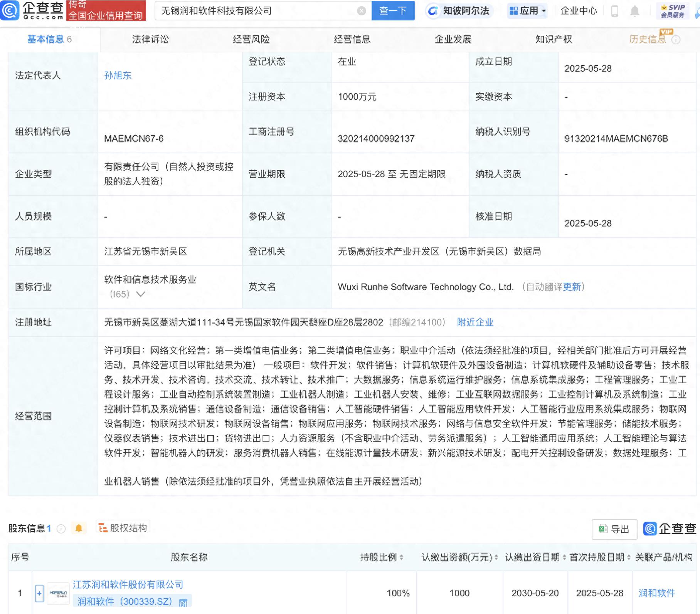Click the mobile phone icon
This screenshot has height=614, width=700.
[x=615, y=11]
